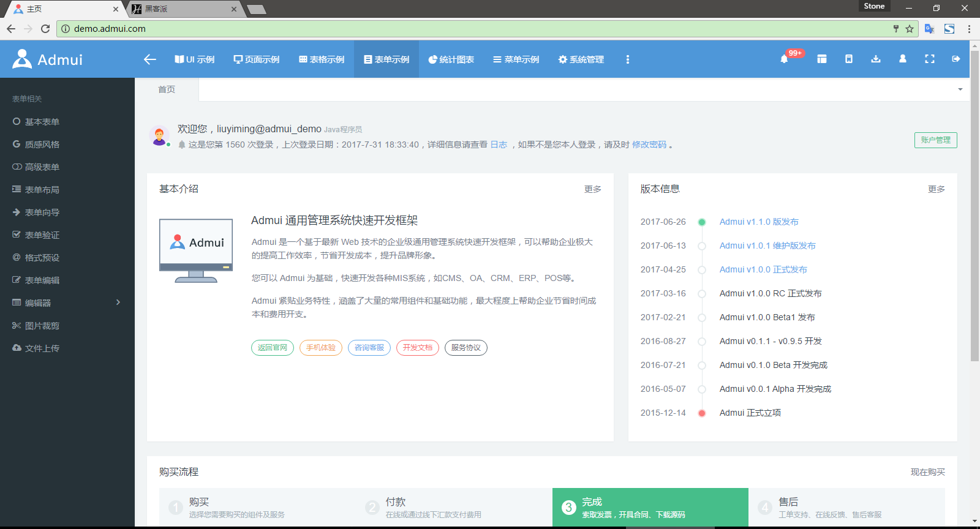Open the user profile icon

click(903, 59)
